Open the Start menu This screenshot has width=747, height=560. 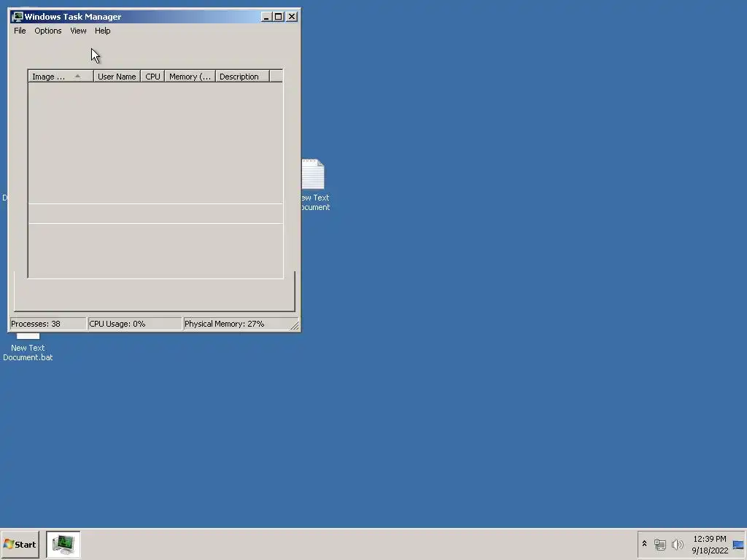click(20, 544)
